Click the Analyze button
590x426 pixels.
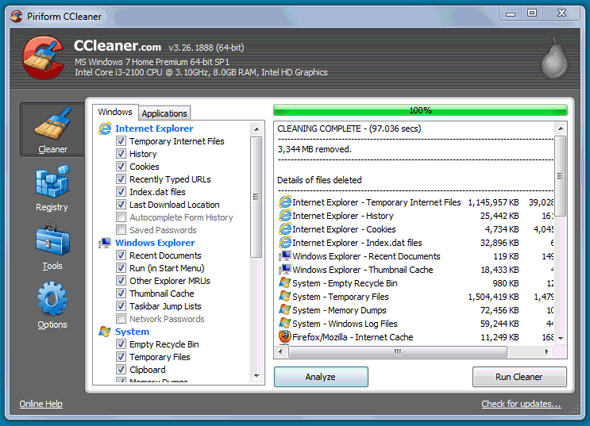point(321,377)
